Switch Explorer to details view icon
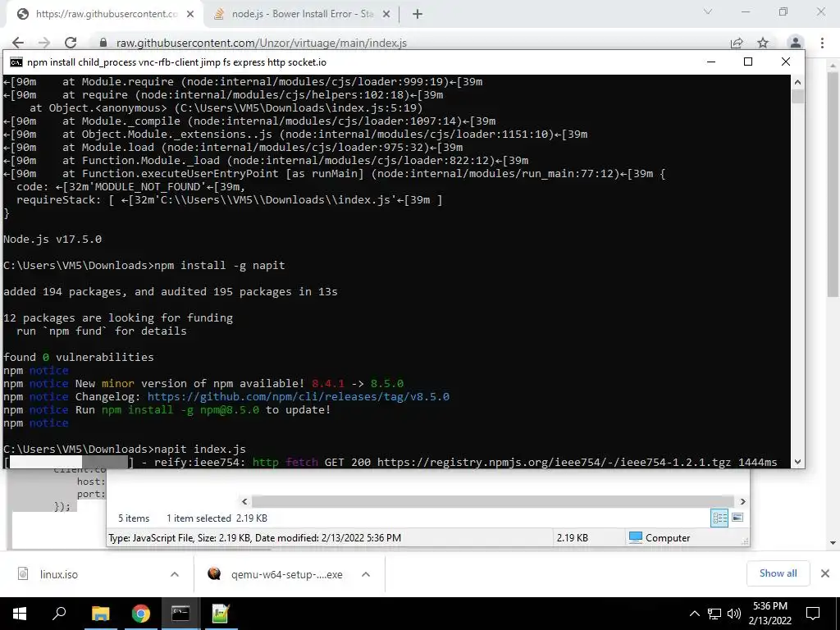The image size is (840, 630). 719,518
